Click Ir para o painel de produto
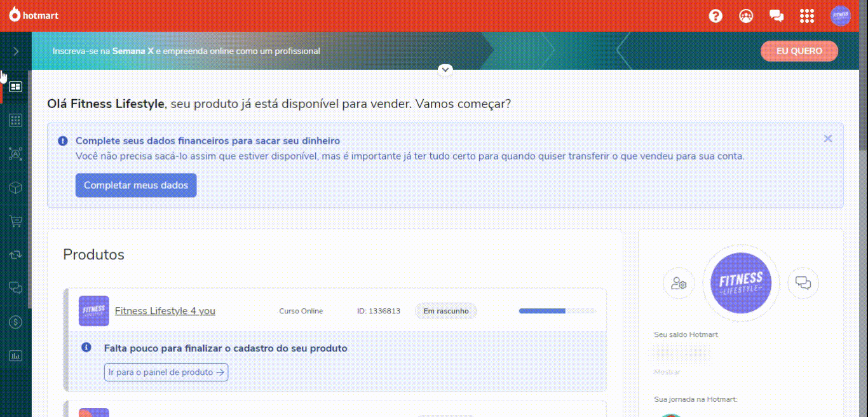The width and height of the screenshot is (868, 417). pos(166,373)
